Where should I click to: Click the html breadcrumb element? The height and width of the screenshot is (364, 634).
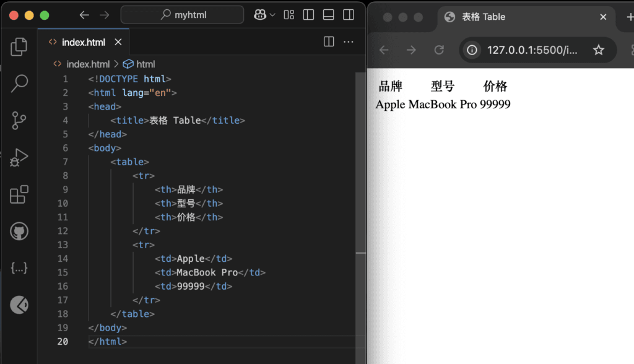tap(145, 64)
